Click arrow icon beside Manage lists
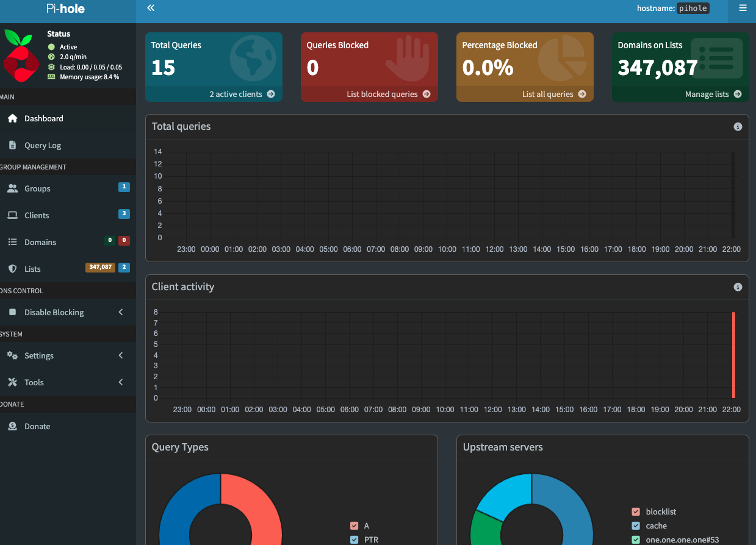Screen dimensions: 756x545 point(738,94)
